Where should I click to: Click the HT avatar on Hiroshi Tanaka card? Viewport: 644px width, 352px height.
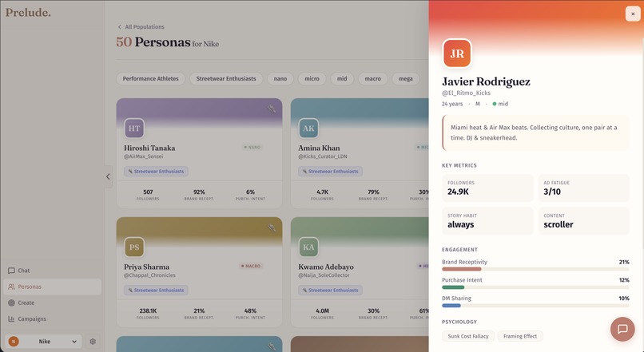(x=134, y=129)
